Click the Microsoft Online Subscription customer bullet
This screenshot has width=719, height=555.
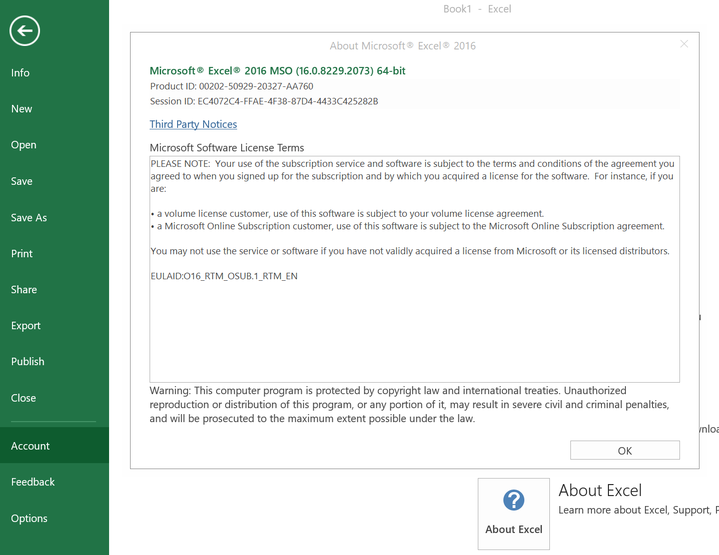(407, 226)
